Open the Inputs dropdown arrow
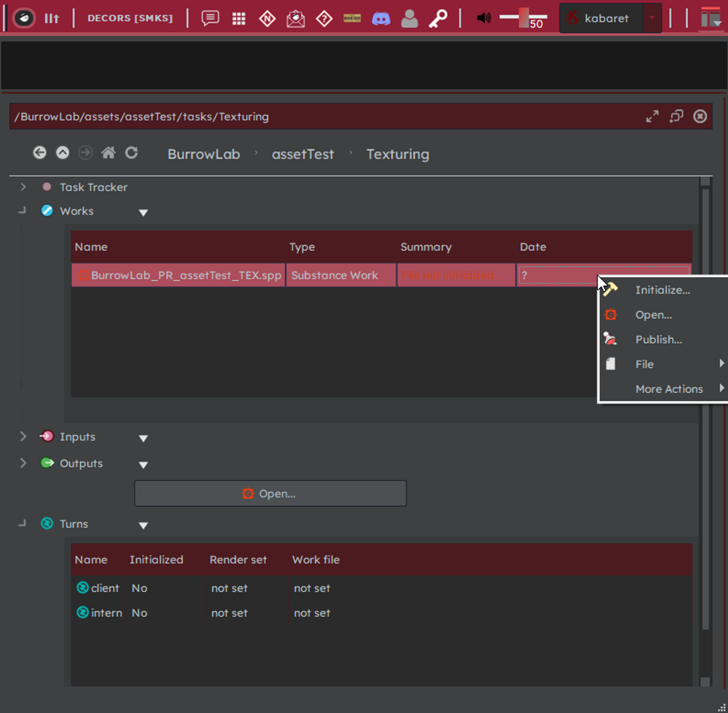 click(143, 438)
